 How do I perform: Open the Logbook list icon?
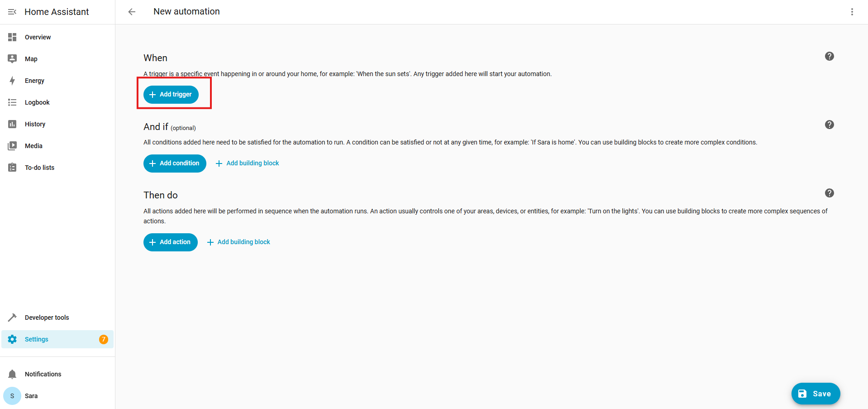coord(12,102)
